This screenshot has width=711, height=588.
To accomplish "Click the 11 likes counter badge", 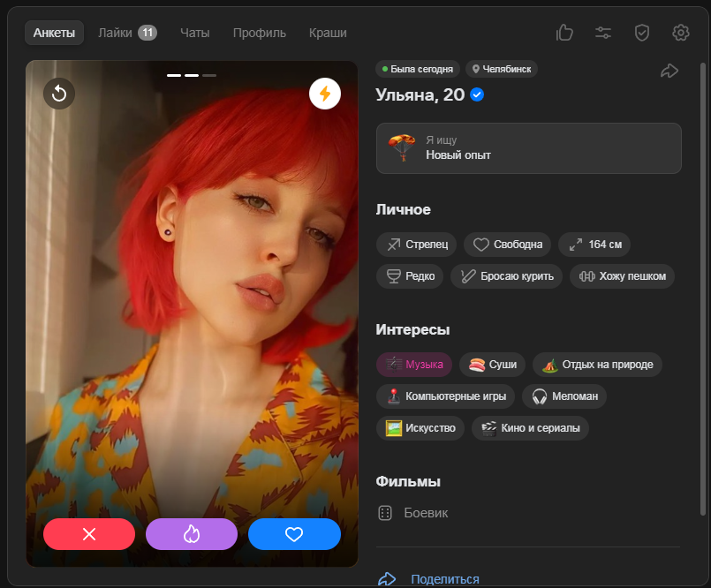I will [x=147, y=33].
